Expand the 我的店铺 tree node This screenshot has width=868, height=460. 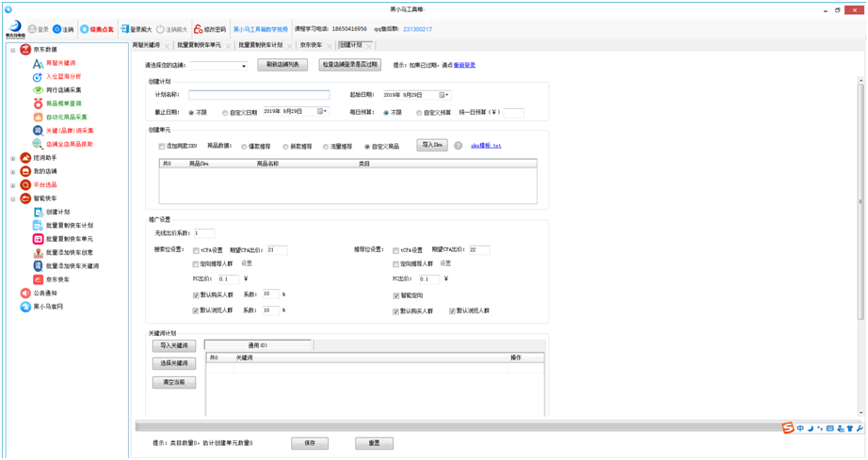coord(13,172)
